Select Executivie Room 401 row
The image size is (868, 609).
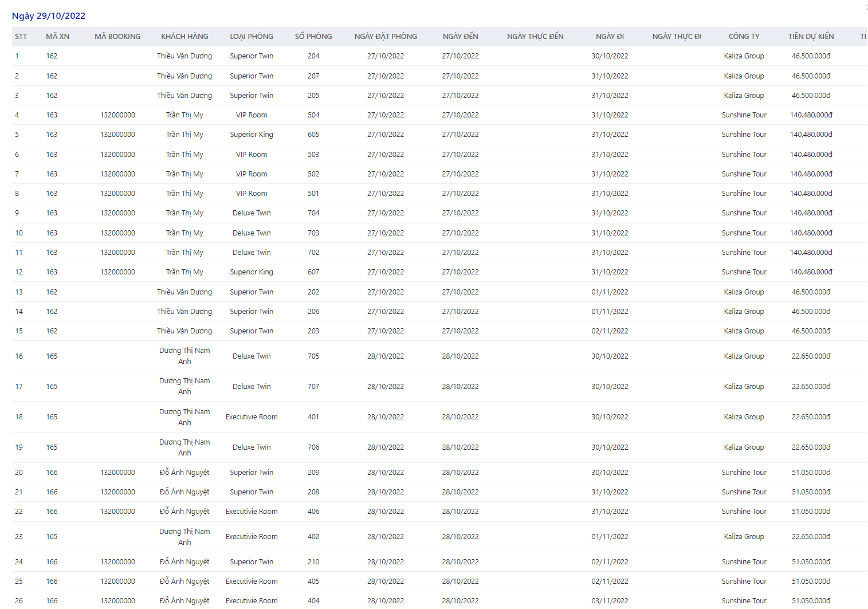click(439, 417)
